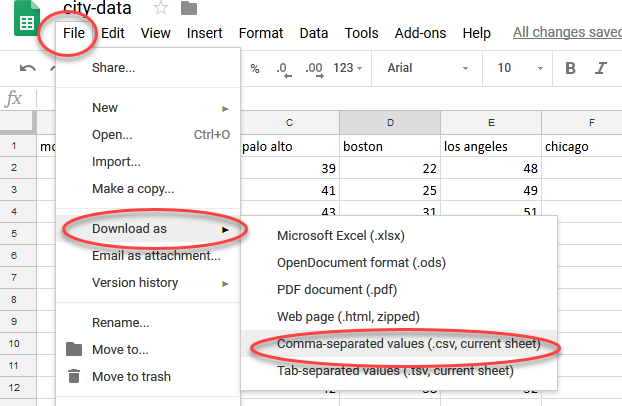The image size is (622, 406).
Task: Download as Microsoft Excel (.xlsx)
Action: pyautogui.click(x=399, y=236)
